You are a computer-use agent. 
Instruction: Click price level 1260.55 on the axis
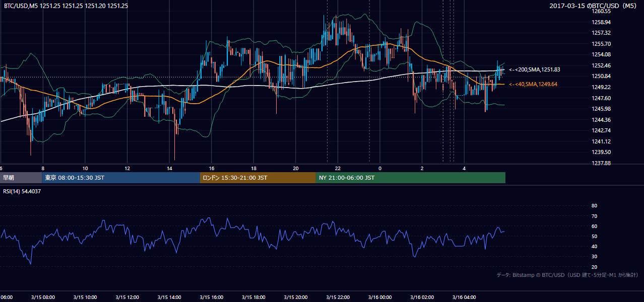[x=602, y=11]
